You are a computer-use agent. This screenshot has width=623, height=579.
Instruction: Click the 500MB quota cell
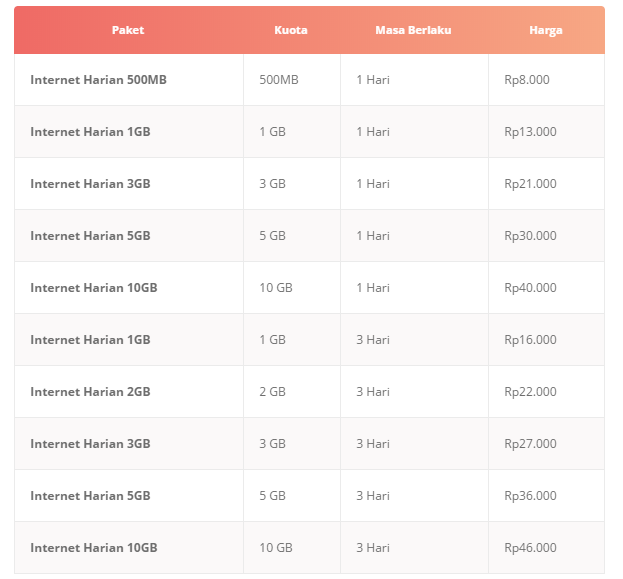tap(279, 80)
